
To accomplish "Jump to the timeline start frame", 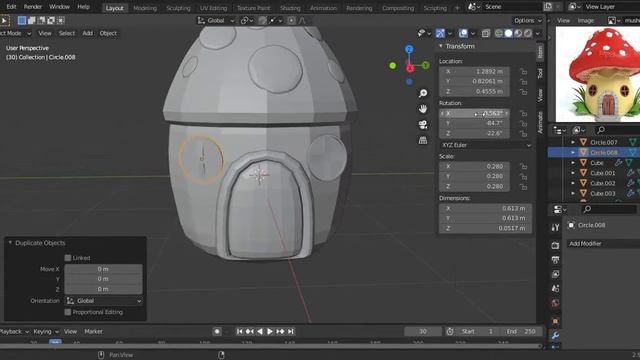I will pos(240,331).
